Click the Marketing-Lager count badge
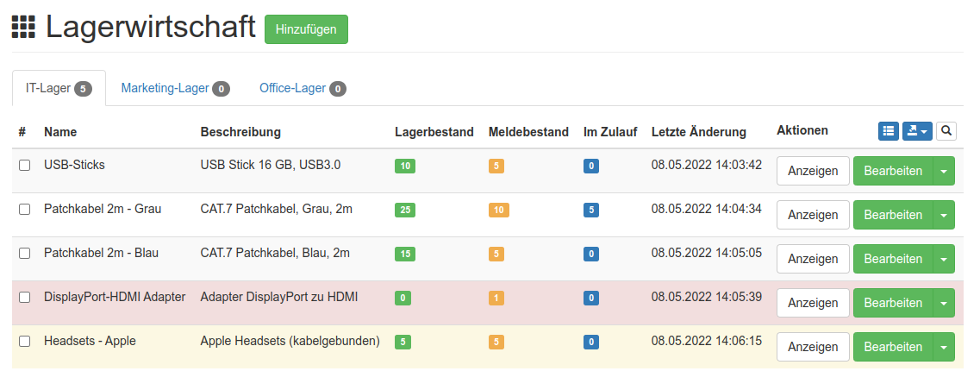Screen dimensions: 980x390 coord(222,89)
